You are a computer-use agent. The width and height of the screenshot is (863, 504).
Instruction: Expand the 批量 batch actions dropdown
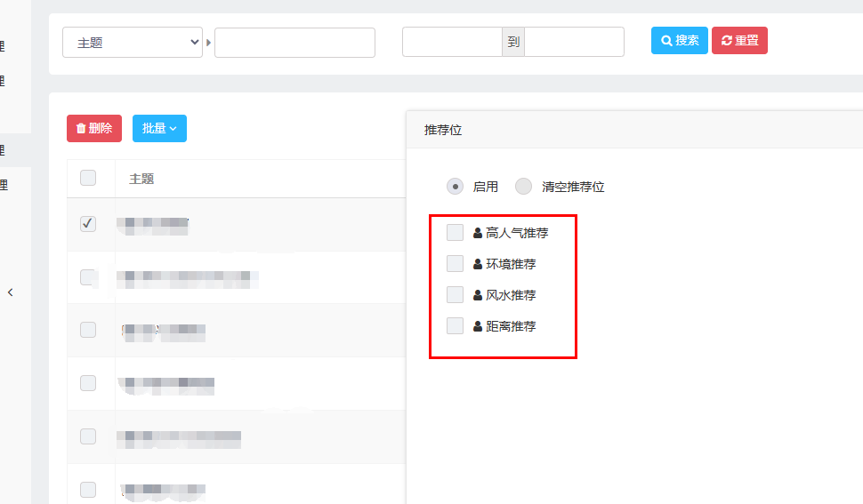[x=159, y=128]
